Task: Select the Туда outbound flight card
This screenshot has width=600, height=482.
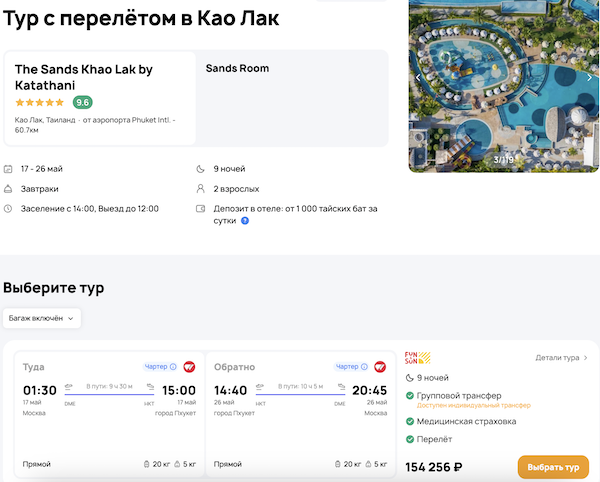Action: pos(103,415)
